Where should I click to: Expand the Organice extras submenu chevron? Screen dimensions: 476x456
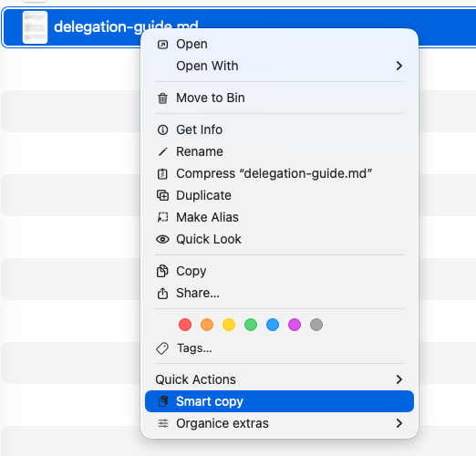coord(399,423)
